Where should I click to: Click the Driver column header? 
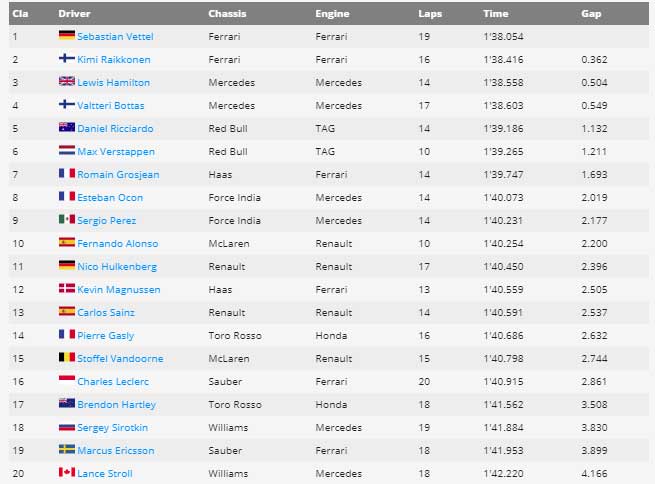point(75,14)
